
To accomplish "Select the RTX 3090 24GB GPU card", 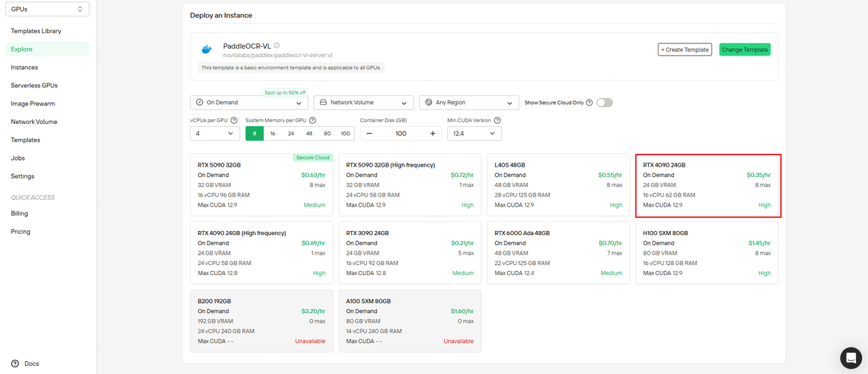I will coord(410,253).
